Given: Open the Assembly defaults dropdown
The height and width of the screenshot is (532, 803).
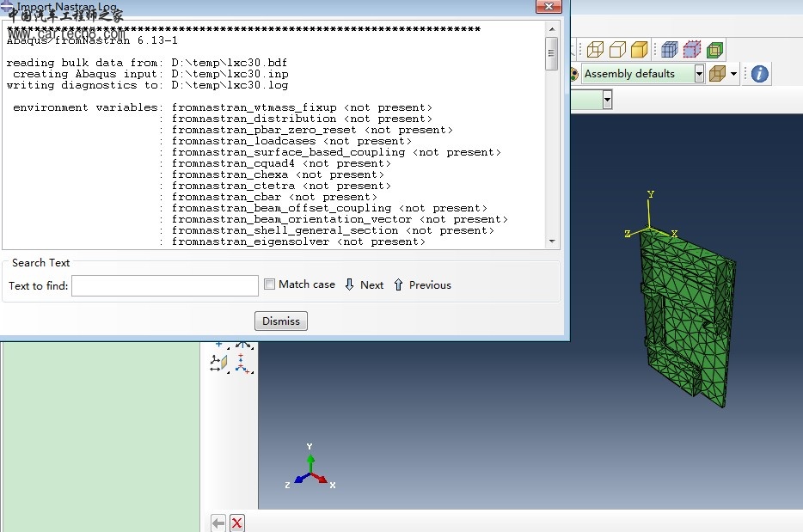Looking at the screenshot, I should point(699,74).
